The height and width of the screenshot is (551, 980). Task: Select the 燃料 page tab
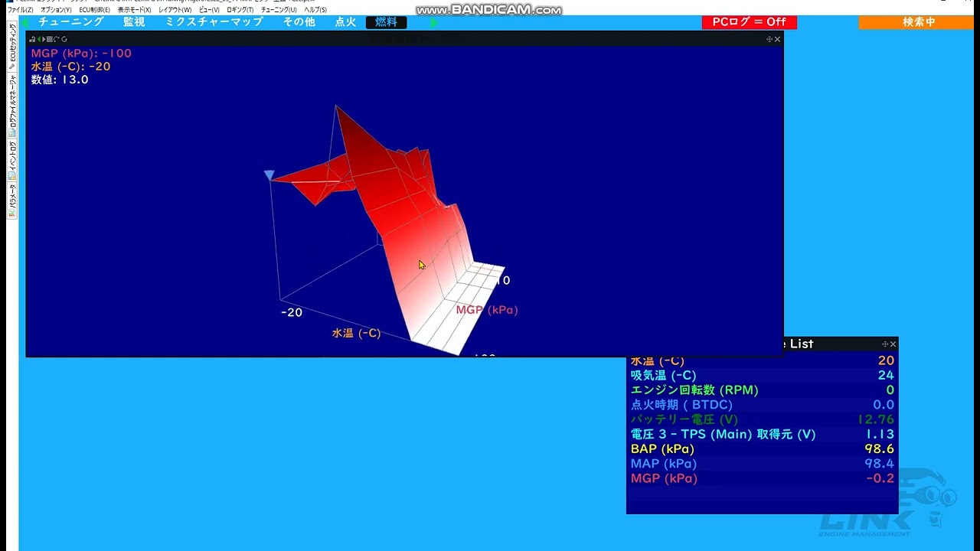click(x=387, y=22)
